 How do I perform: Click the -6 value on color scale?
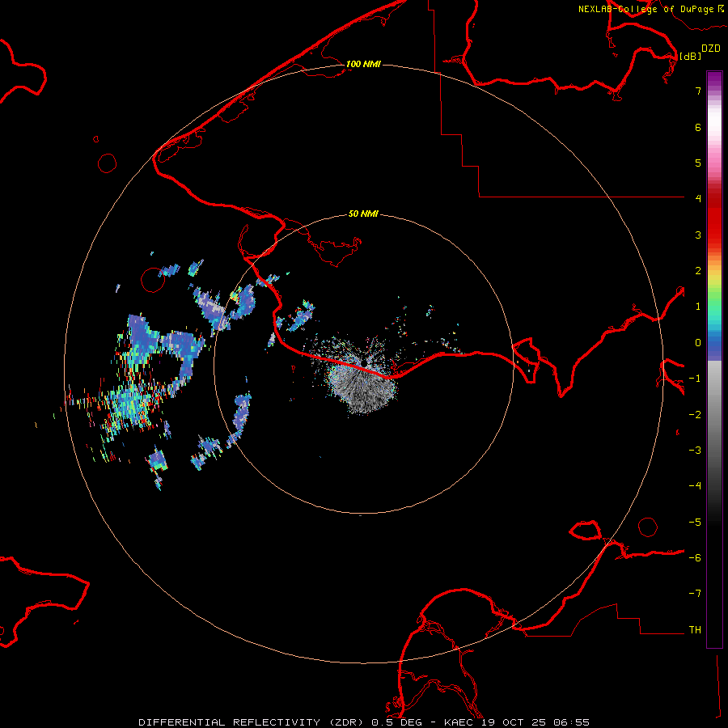695,558
